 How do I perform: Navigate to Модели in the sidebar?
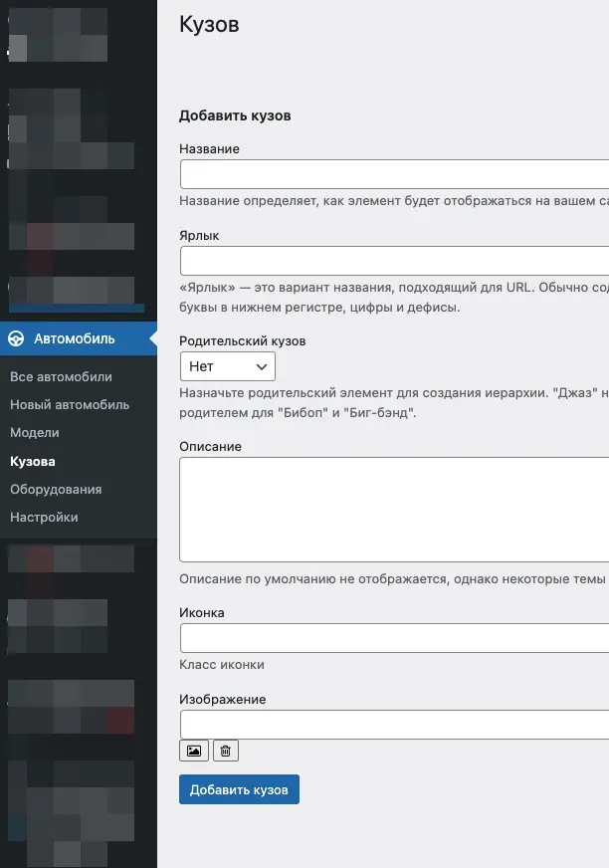[35, 433]
